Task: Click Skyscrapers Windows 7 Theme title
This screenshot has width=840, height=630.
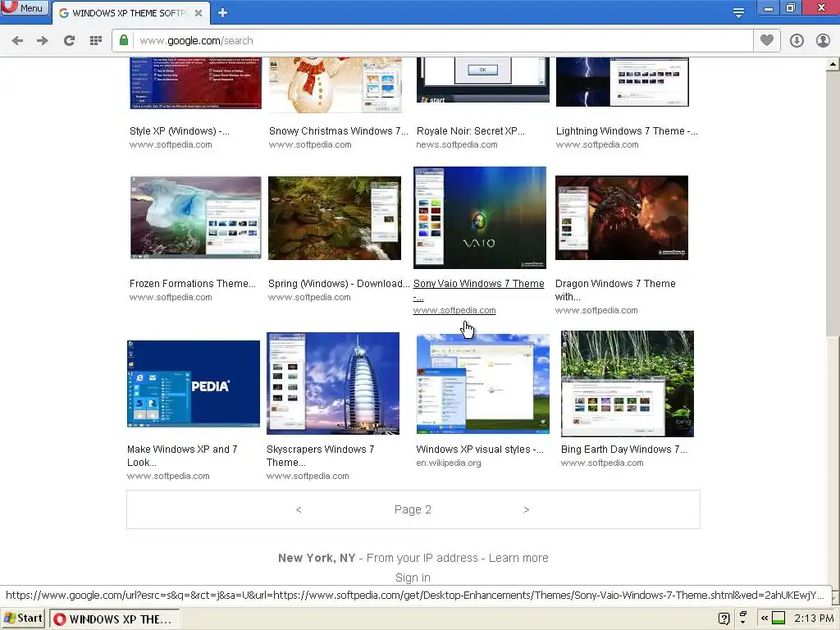Action: tap(321, 456)
